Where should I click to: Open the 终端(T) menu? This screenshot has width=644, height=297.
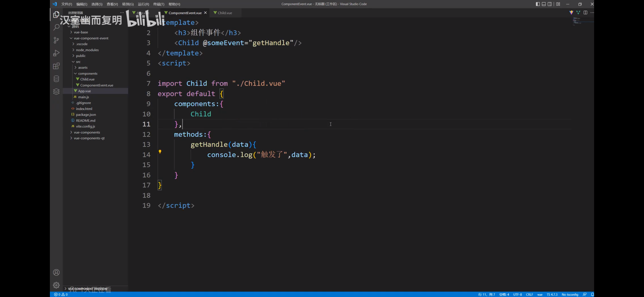pyautogui.click(x=158, y=4)
